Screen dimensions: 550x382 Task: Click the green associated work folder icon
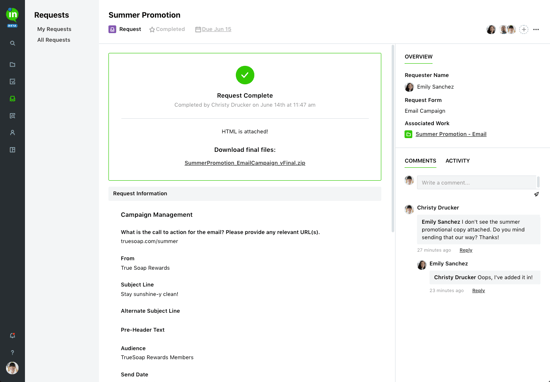click(408, 134)
